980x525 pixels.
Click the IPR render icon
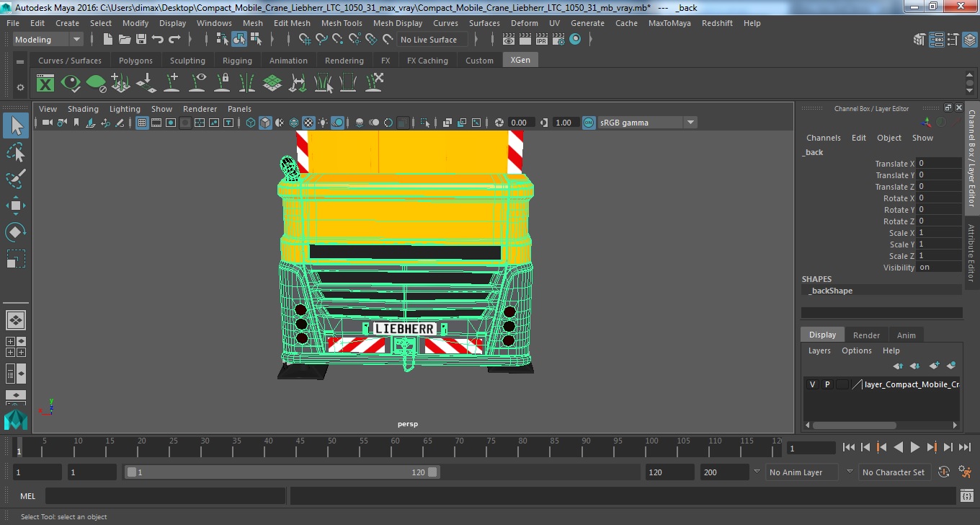(x=542, y=40)
